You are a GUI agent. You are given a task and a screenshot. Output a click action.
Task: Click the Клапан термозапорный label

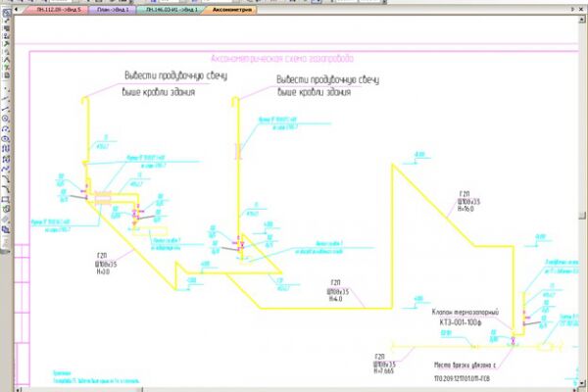pos(465,312)
